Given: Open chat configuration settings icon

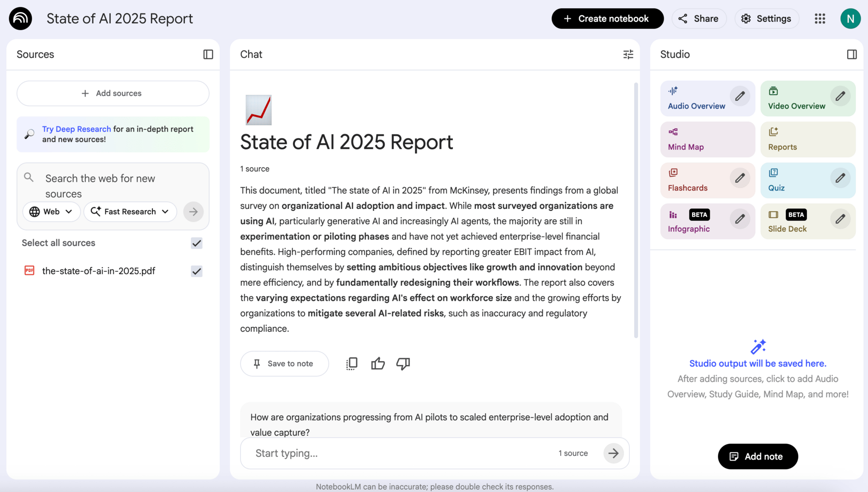Looking at the screenshot, I should [628, 54].
